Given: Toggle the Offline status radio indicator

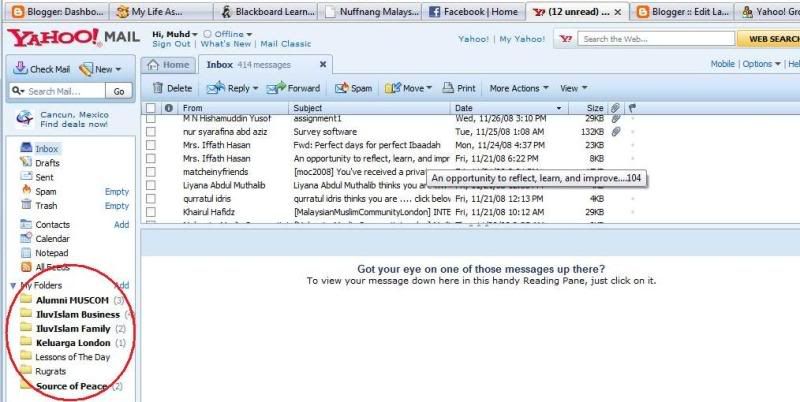Looking at the screenshot, I should (x=207, y=34).
